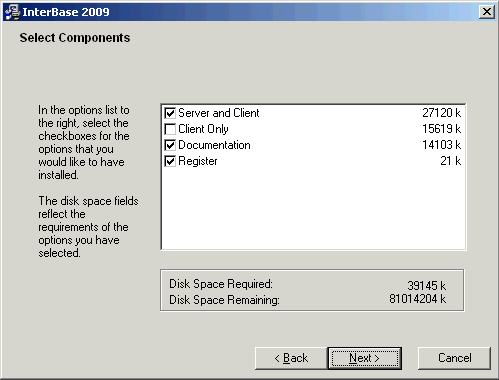The image size is (499, 380).
Task: Close the InterBase 2009 installer window
Action: click(487, 12)
